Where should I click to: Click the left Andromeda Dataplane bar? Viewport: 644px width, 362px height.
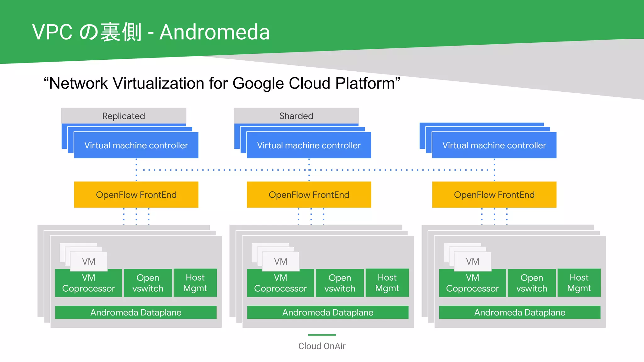pos(136,312)
